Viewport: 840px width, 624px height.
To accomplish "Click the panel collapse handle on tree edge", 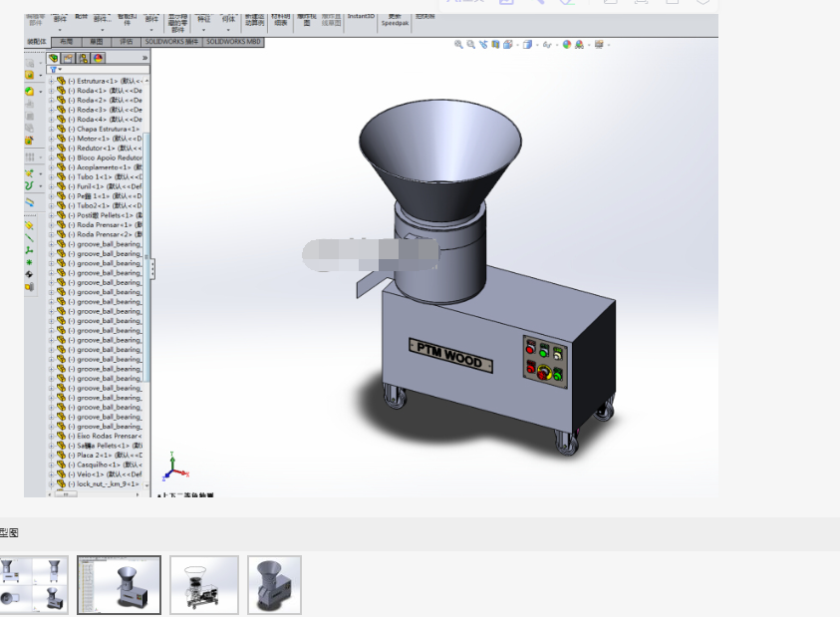I will click(x=152, y=268).
